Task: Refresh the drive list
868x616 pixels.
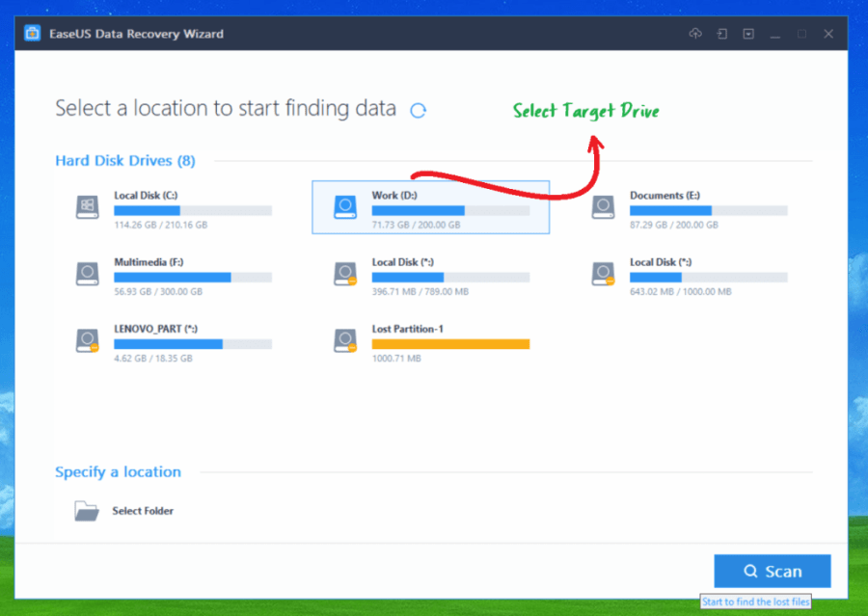Action: (418, 111)
